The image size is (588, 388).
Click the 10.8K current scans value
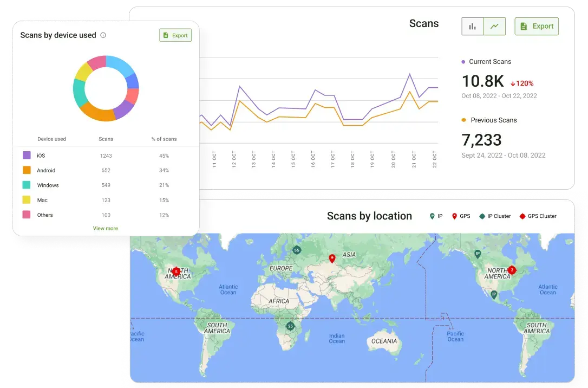coord(482,81)
